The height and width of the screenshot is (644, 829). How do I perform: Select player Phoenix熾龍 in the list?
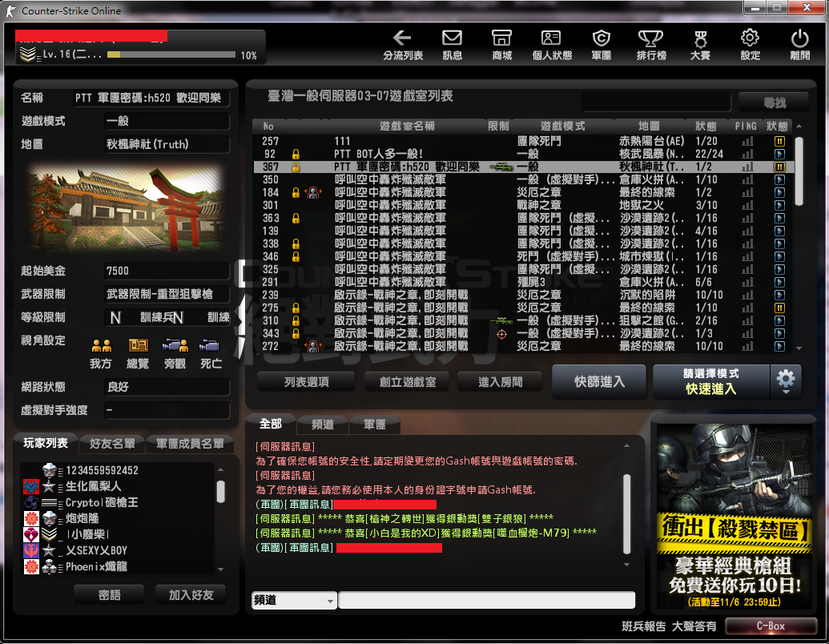[x=118, y=566]
